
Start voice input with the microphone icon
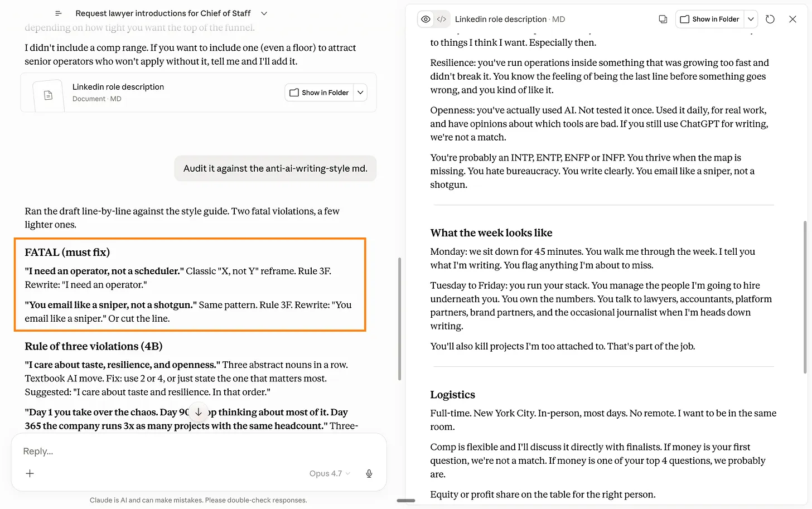click(369, 473)
